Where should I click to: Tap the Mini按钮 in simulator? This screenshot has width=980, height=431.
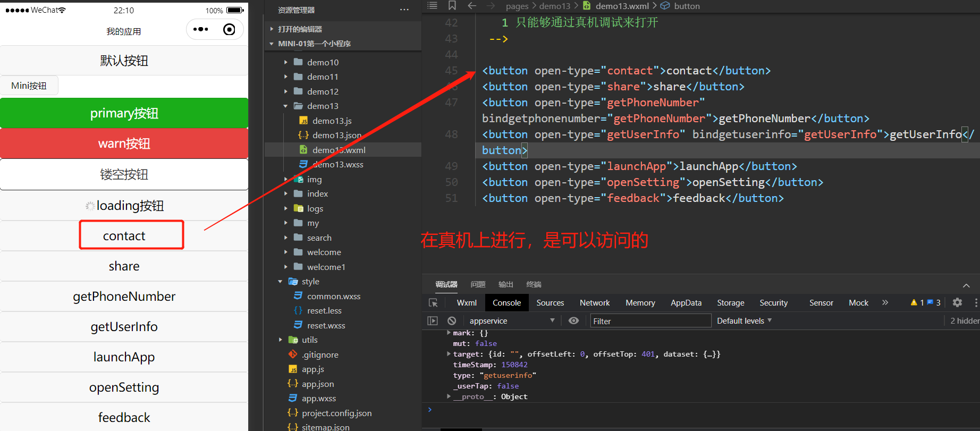tap(29, 86)
